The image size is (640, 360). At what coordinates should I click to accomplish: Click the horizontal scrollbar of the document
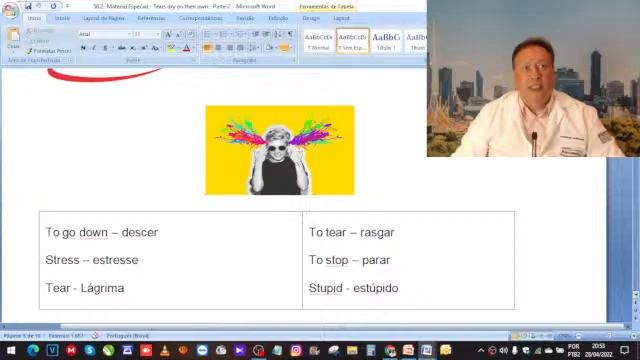click(x=315, y=327)
